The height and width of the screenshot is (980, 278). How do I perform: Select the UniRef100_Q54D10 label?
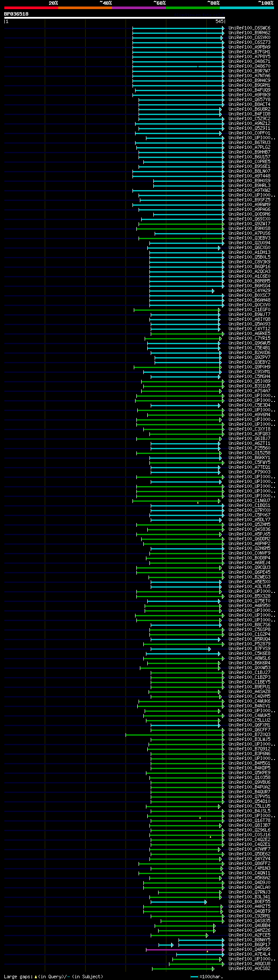tap(249, 802)
